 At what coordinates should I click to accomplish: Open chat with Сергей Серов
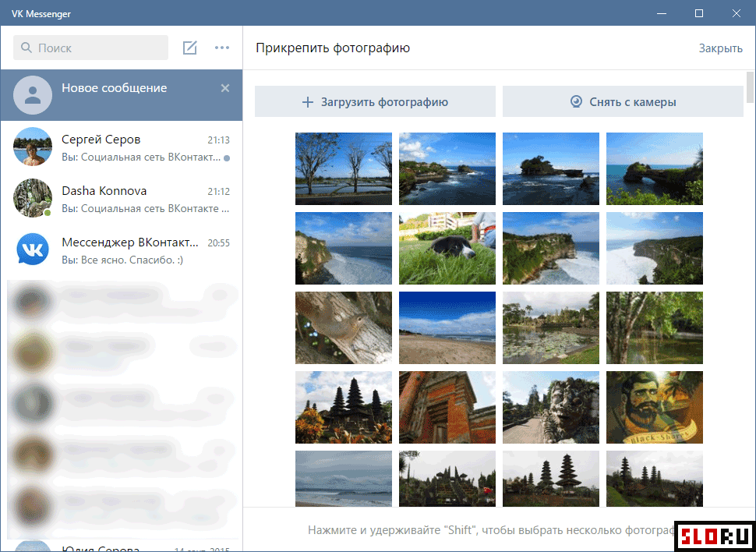(122, 147)
